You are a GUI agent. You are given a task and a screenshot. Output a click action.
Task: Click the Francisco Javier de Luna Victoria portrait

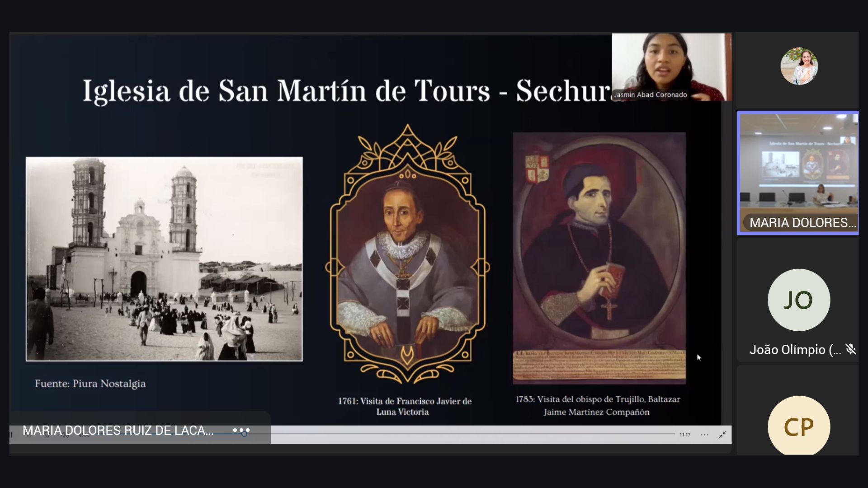click(407, 253)
